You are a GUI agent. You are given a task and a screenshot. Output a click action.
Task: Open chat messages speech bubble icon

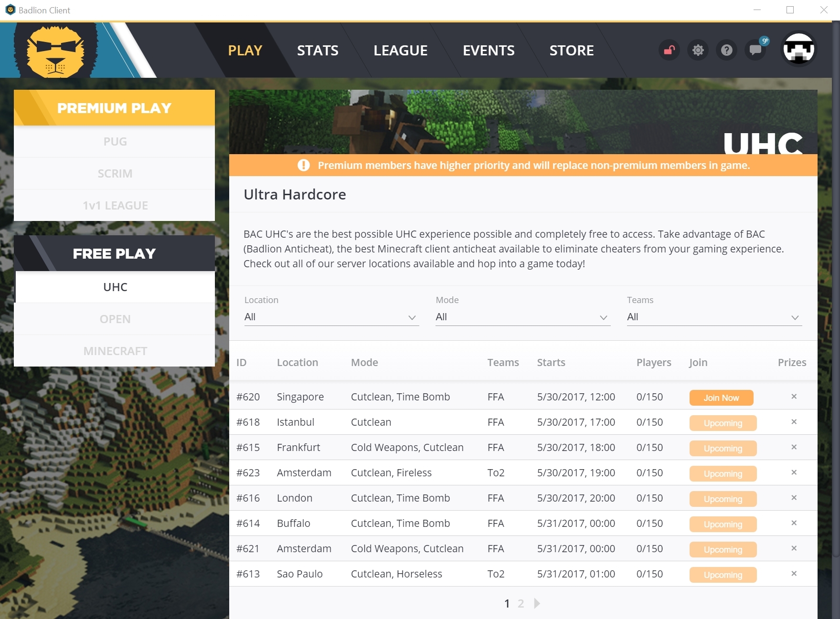[755, 50]
